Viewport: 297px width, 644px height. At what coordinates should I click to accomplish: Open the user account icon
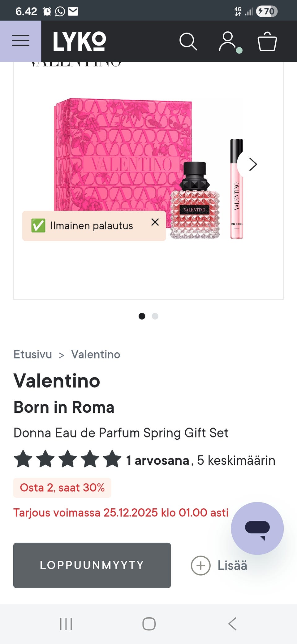point(228,41)
